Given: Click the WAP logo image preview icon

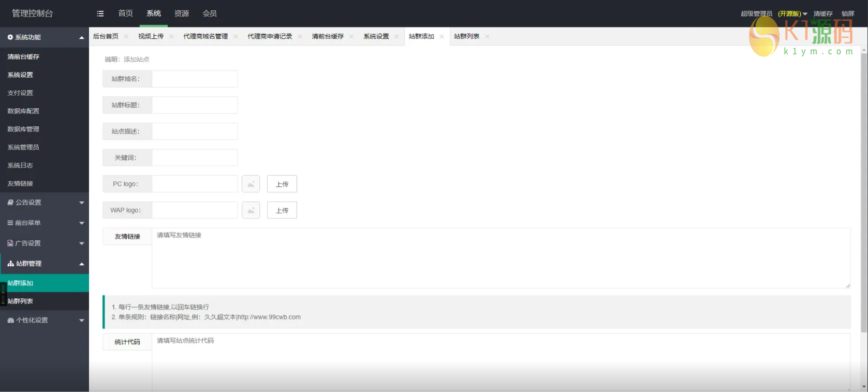Looking at the screenshot, I should coord(251,210).
